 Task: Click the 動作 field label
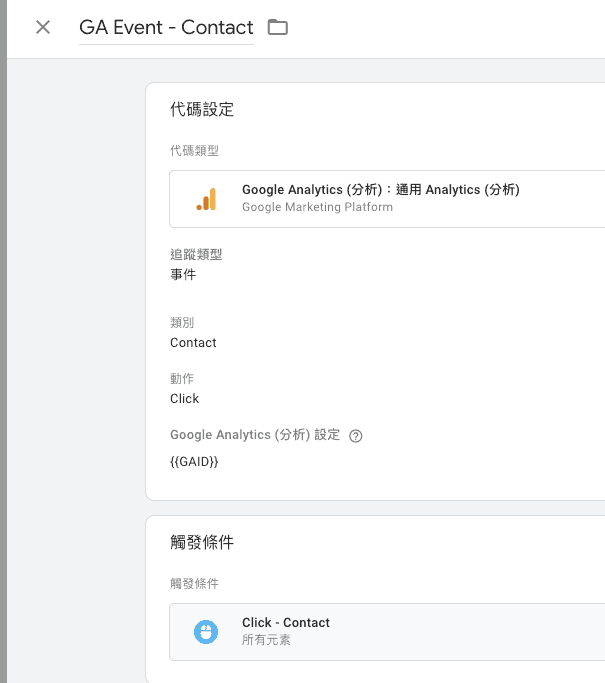[182, 379]
